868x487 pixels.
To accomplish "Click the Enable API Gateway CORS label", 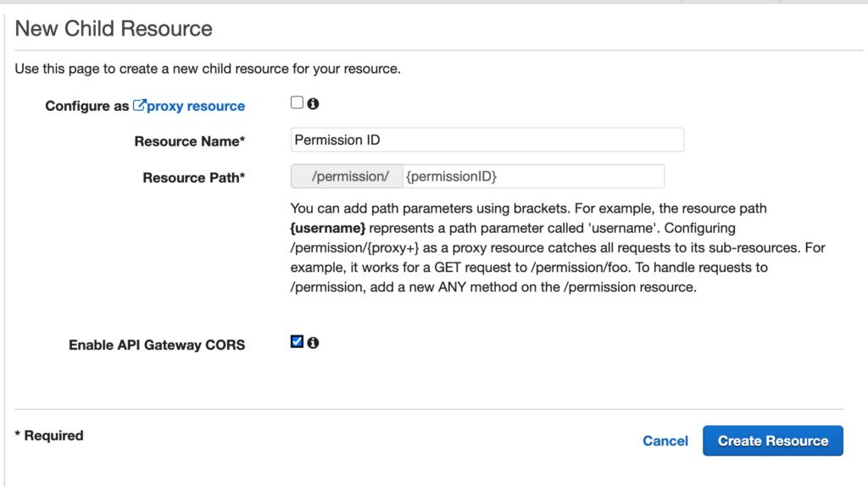I will click(157, 345).
